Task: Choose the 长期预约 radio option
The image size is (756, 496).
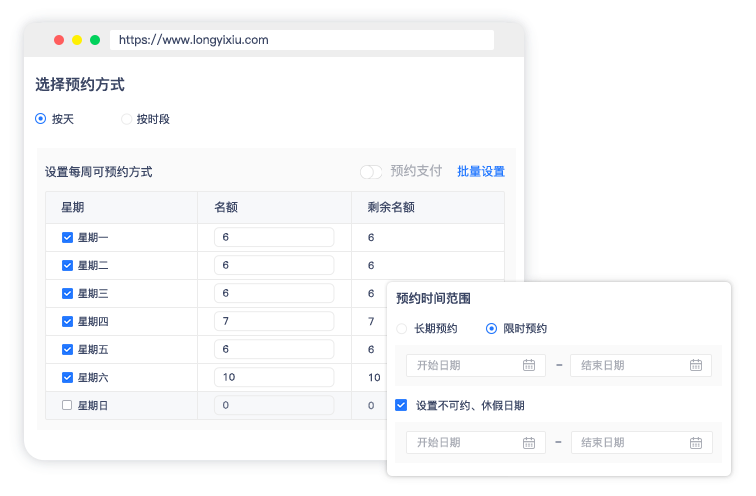Action: pyautogui.click(x=402, y=329)
